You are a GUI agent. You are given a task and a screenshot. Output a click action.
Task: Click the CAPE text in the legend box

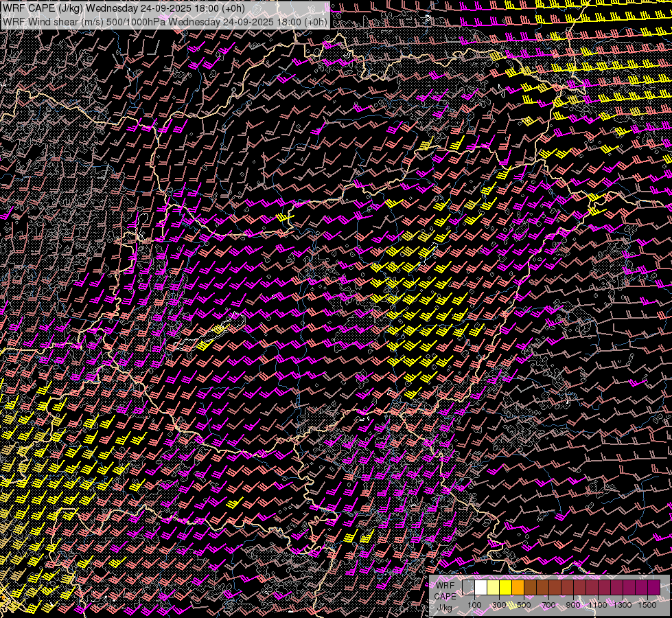(x=445, y=596)
